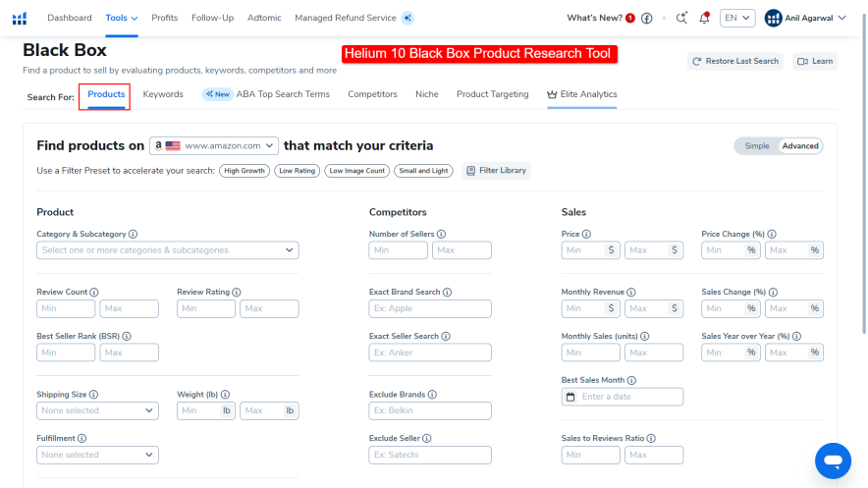Open the notifications bell
868x488 pixels.
[704, 18]
